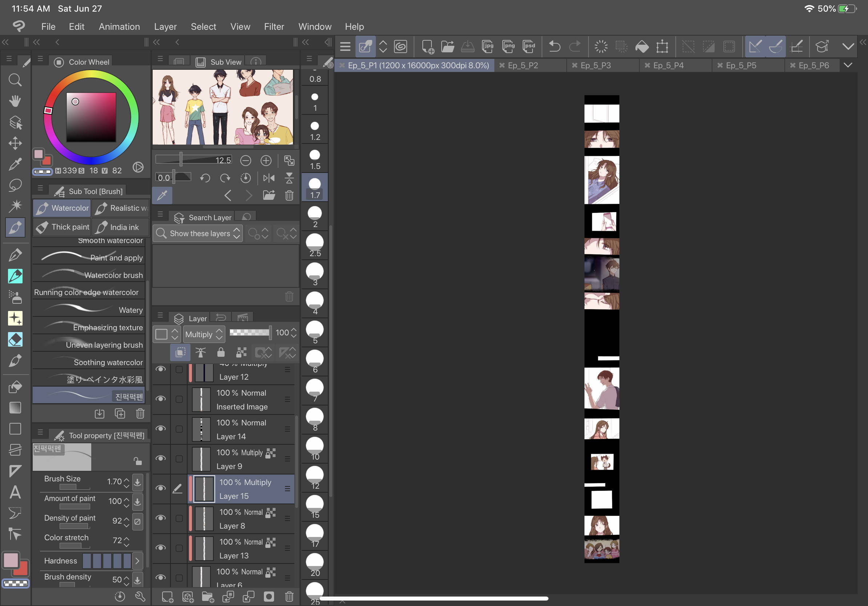Open the Multiply blending mode dropdown
Image resolution: width=868 pixels, height=606 pixels.
click(204, 334)
